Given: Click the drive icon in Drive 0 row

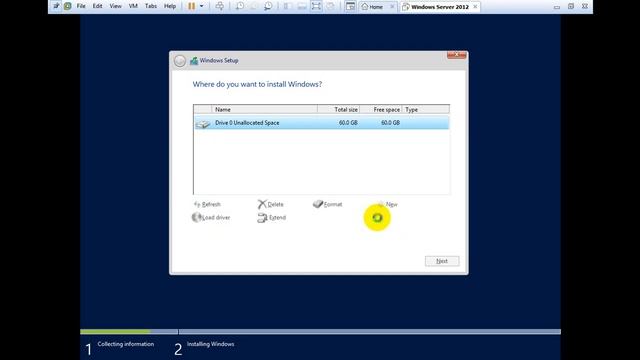Looking at the screenshot, I should point(203,124).
